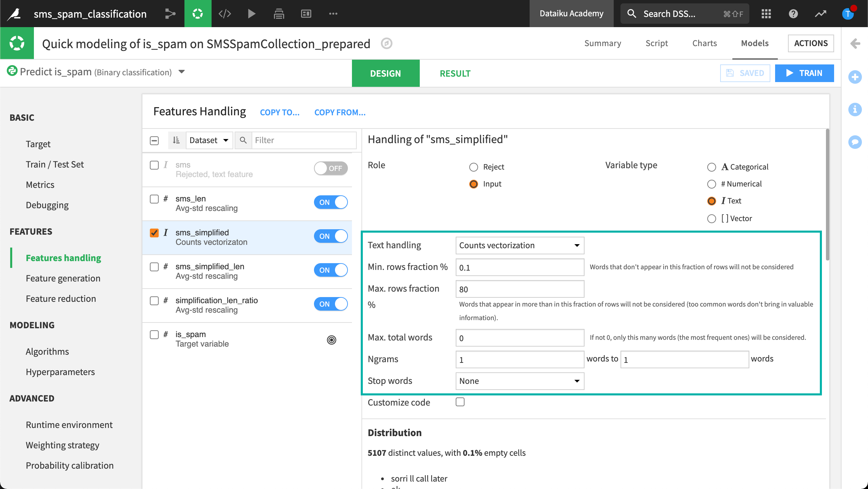Click the Max. total words input field

(519, 338)
